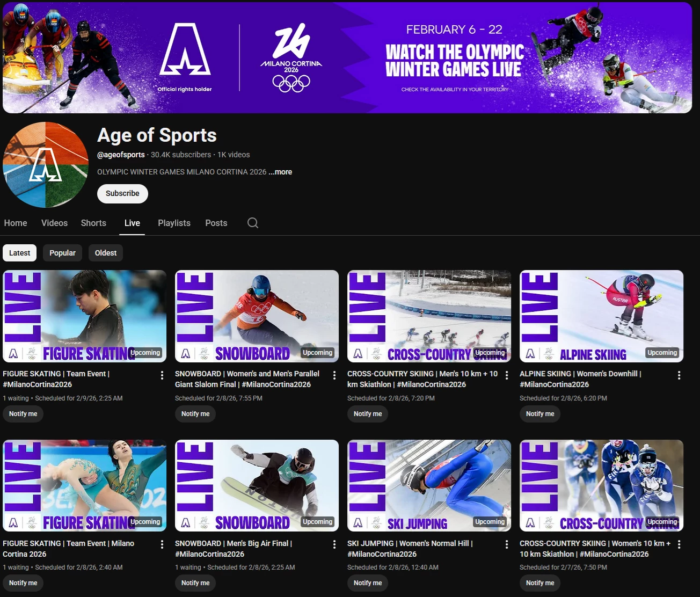Select the Live tab
This screenshot has height=597, width=700.
point(132,223)
